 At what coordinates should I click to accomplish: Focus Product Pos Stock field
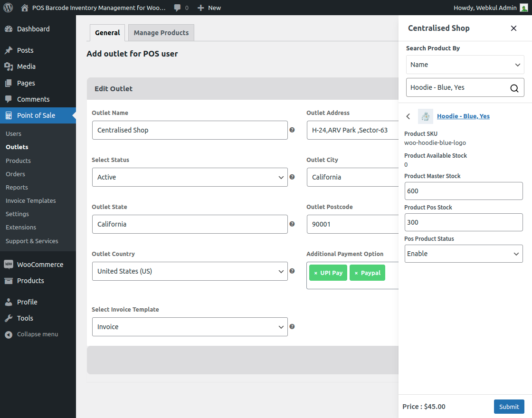point(464,222)
